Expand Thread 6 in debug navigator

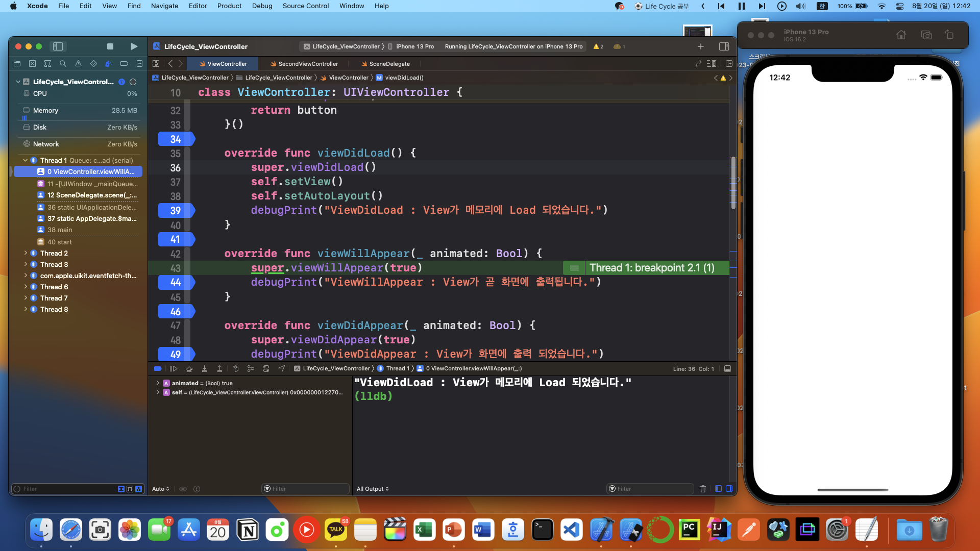pos(26,287)
